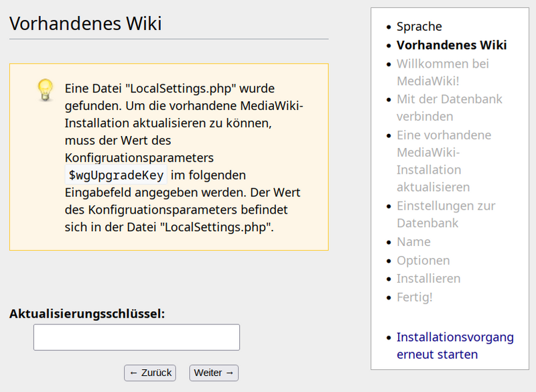Image resolution: width=536 pixels, height=392 pixels.
Task: Open Installationsvorgang erneut starten link
Action: click(x=455, y=346)
